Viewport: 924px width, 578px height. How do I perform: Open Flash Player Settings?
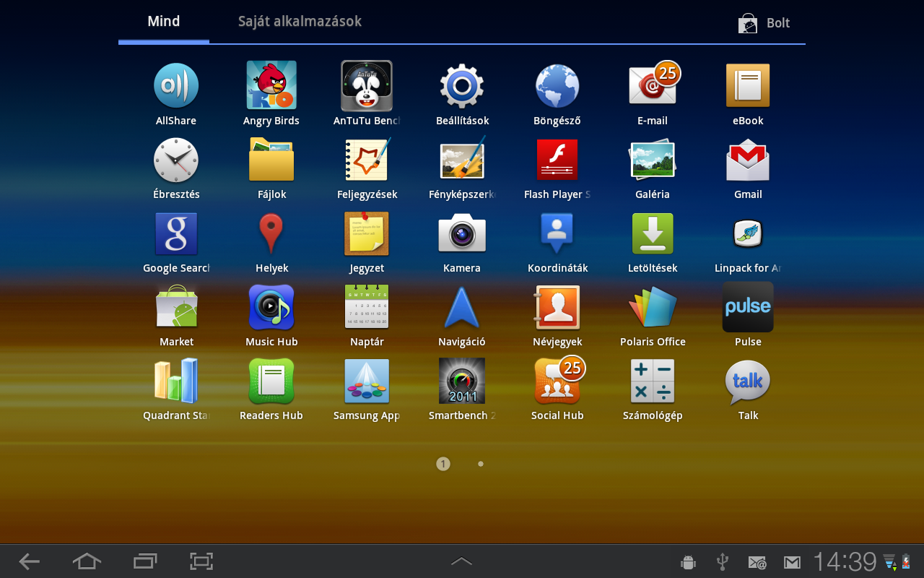pos(557,160)
